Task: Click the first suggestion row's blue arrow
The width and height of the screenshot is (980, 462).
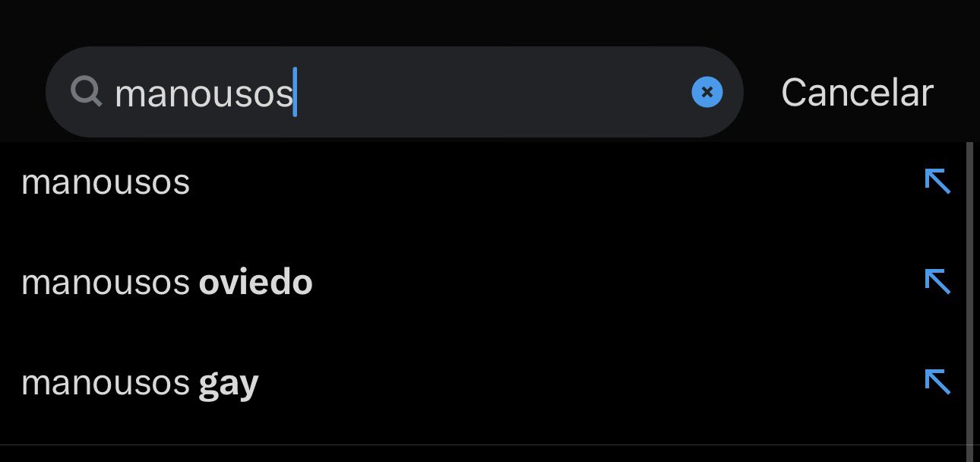Action: (937, 182)
